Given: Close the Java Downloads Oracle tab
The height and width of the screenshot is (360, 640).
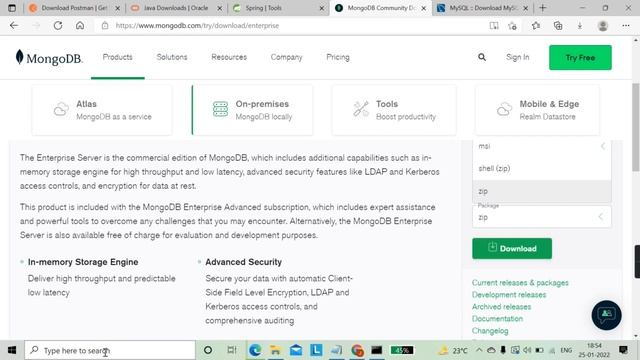Looking at the screenshot, I should point(220,8).
